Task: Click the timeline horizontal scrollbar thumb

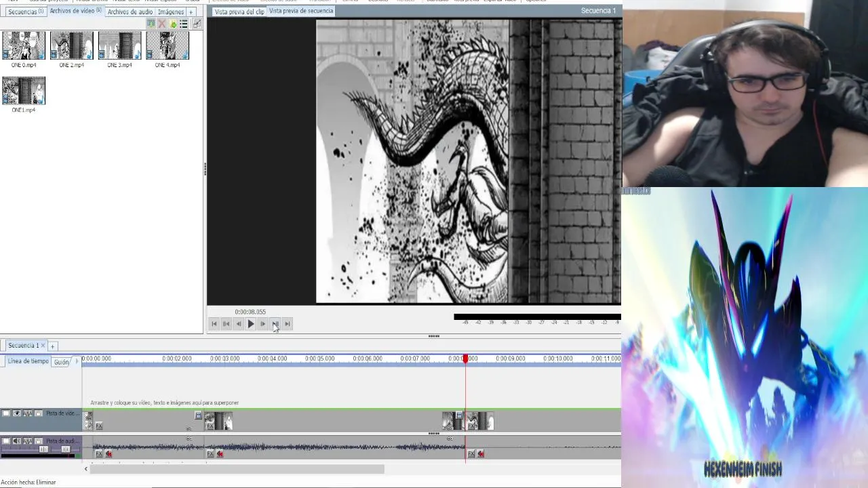Action: click(x=237, y=469)
